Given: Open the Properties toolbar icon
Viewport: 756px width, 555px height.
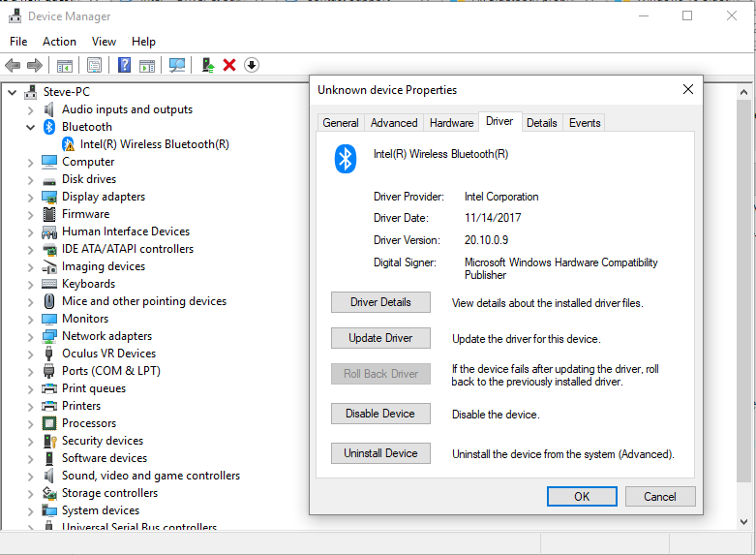Looking at the screenshot, I should pos(95,65).
